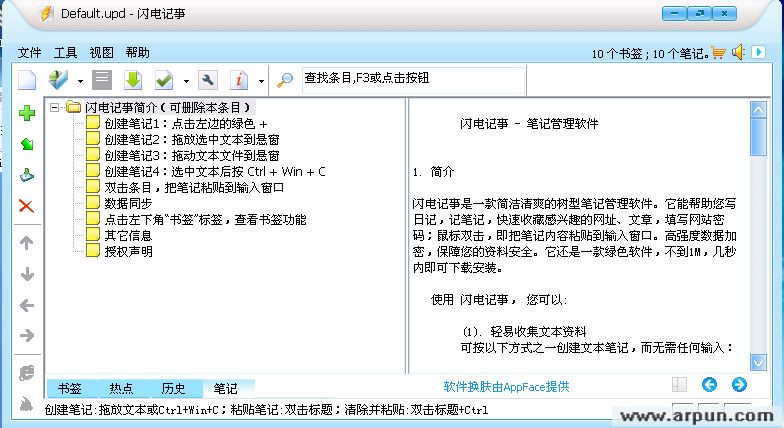
Task: Select 创建笔记4 Ctrl + Win + C item
Action: click(215, 172)
